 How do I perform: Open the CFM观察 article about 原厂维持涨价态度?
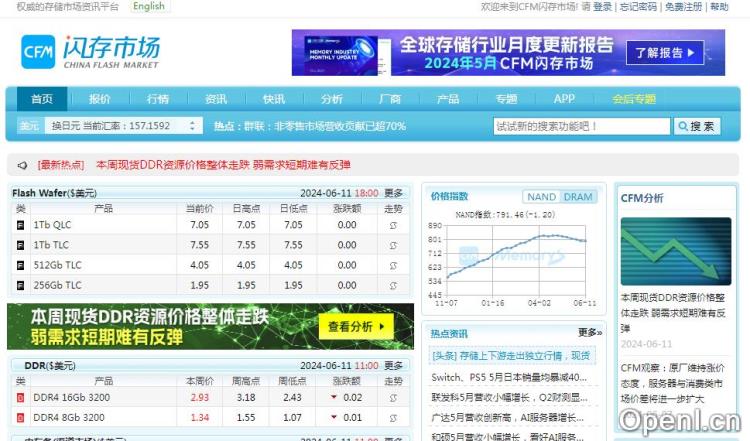click(672, 384)
